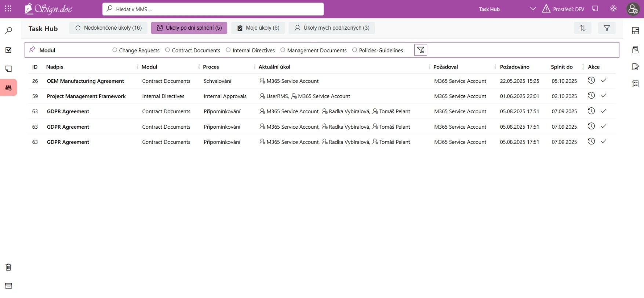The height and width of the screenshot is (298, 644).
Task: Click the settings gear icon
Action: (613, 9)
